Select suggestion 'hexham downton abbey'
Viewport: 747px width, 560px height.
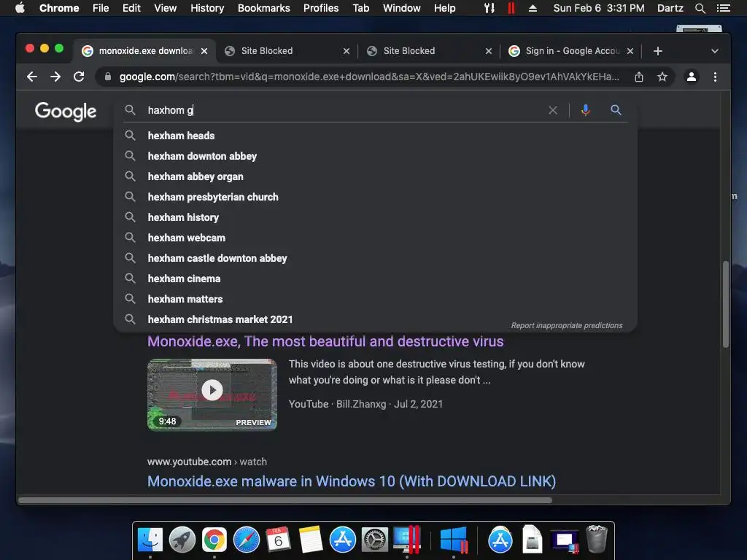(376, 156)
